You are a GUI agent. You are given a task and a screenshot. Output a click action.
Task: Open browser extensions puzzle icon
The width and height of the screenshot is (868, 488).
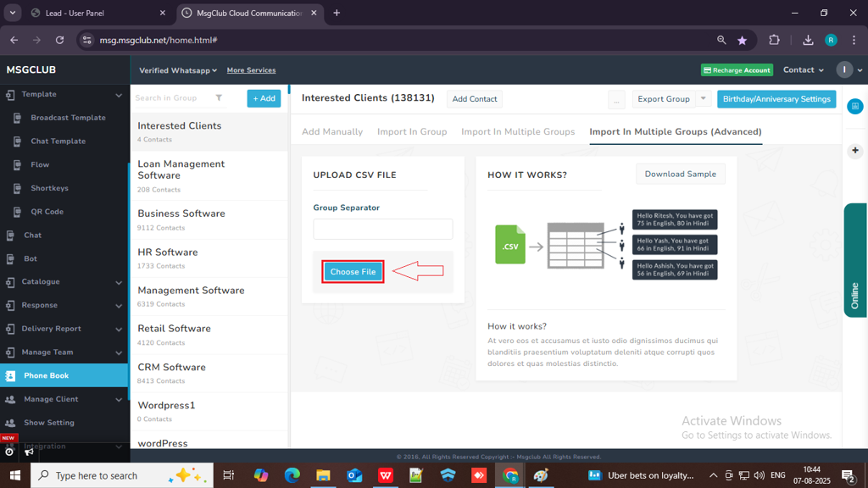point(775,40)
